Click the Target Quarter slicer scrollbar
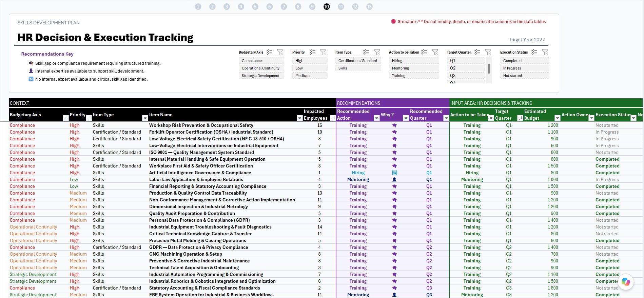 (x=489, y=69)
